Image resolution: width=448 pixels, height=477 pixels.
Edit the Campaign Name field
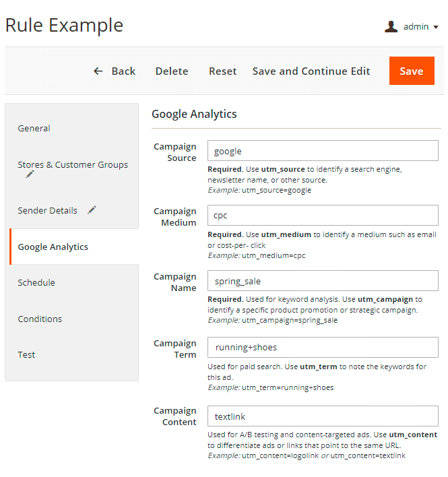click(x=322, y=280)
